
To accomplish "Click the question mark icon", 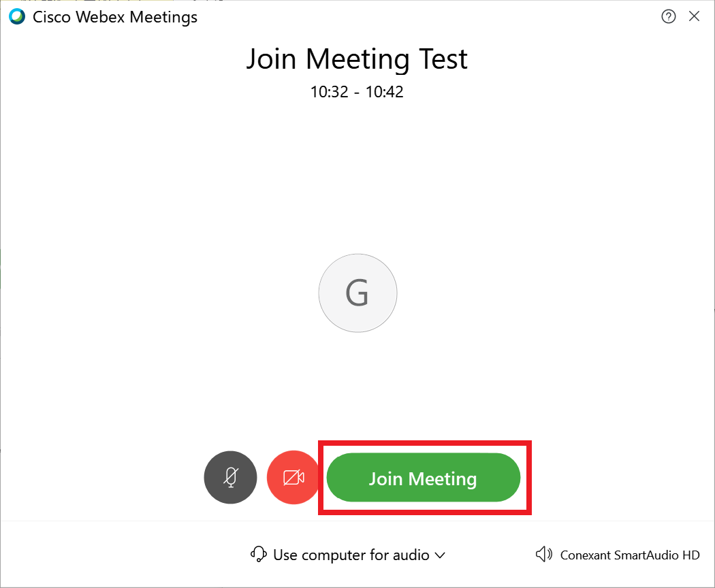I will click(669, 16).
